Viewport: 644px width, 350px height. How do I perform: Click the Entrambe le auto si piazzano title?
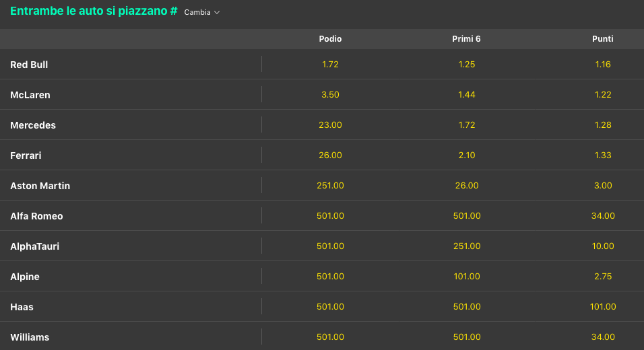(94, 11)
